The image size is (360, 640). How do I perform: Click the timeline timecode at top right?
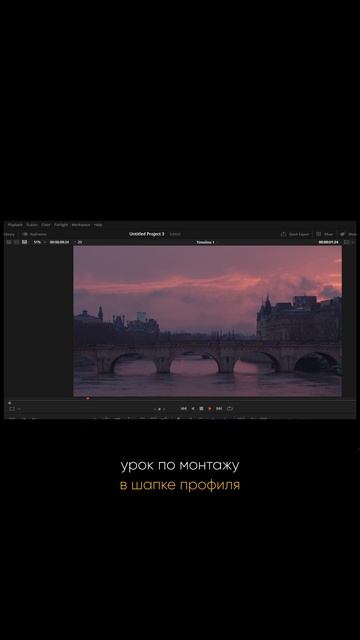point(329,242)
